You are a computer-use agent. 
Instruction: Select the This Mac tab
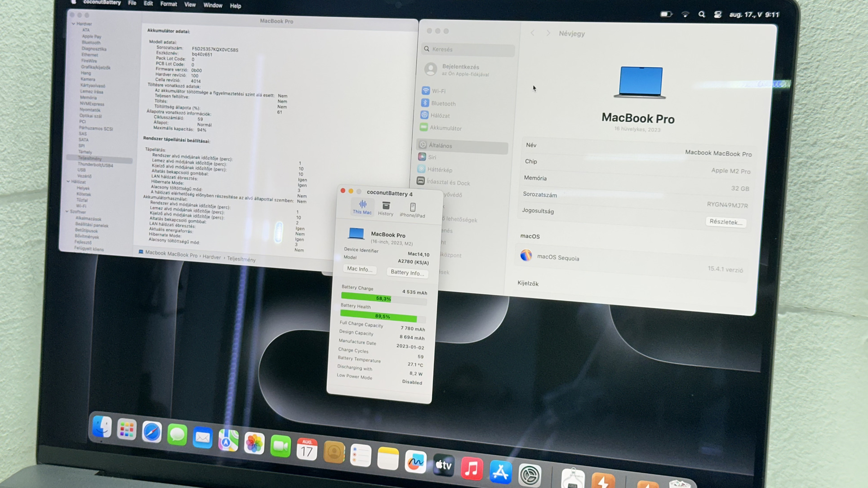[x=362, y=207]
